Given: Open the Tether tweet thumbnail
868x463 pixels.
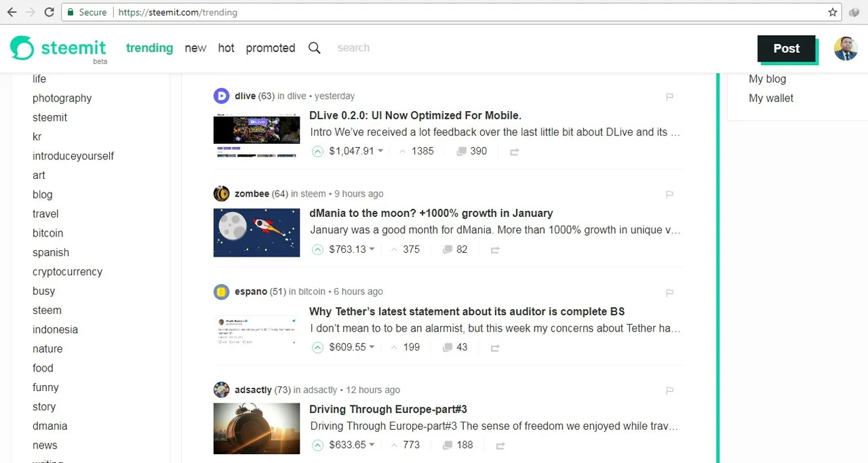Looking at the screenshot, I should pos(256,331).
